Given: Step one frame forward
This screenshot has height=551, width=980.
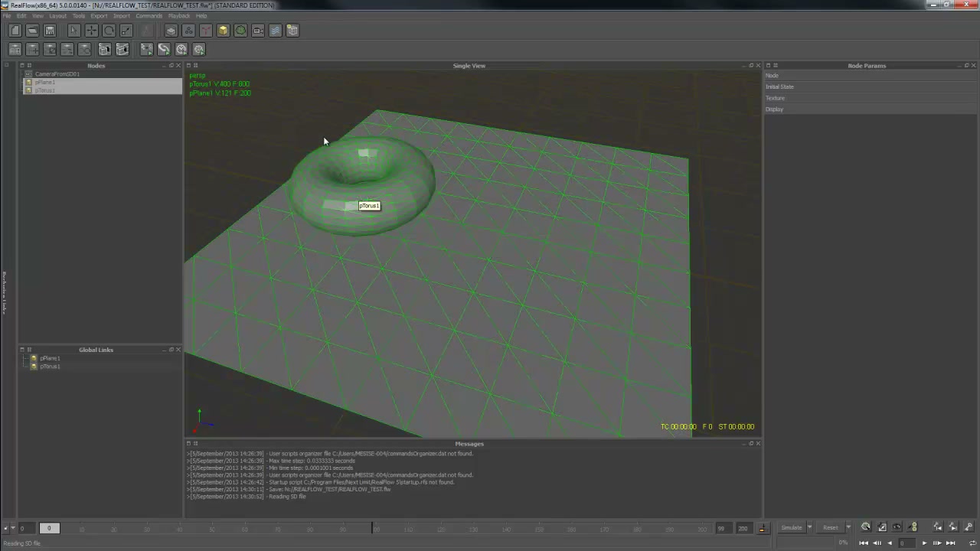Looking at the screenshot, I should click(x=937, y=543).
